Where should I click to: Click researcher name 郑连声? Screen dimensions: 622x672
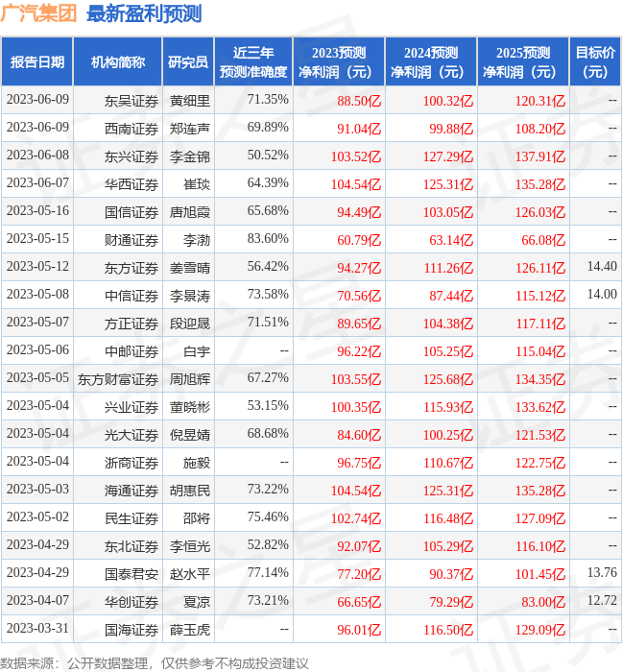click(190, 129)
